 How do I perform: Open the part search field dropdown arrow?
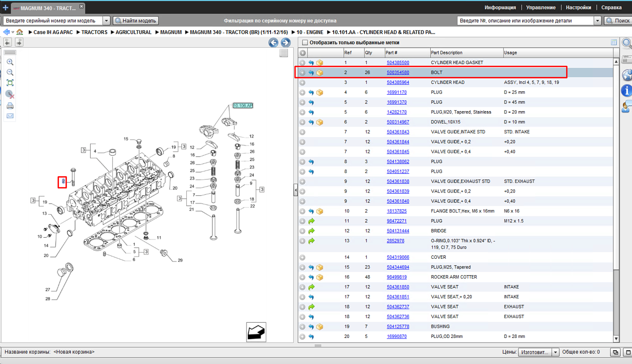tap(597, 21)
